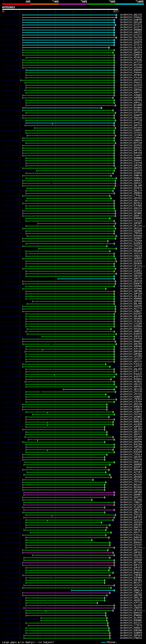The width and height of the screenshot is (146, 644).
Task: Select the UniRef100_A2ZT74 hit label
Action: (131, 309)
